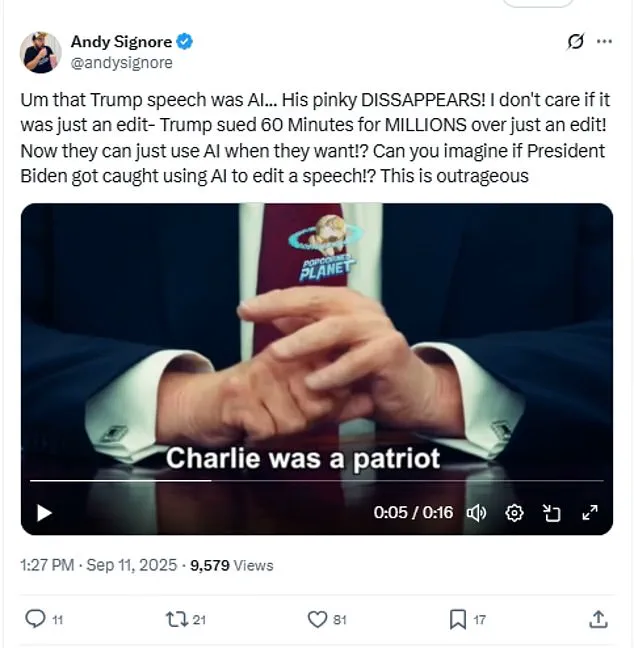Viewport: 634px width, 648px height.
Task: Pop out video with picture-in-picture icon
Action: point(552,513)
